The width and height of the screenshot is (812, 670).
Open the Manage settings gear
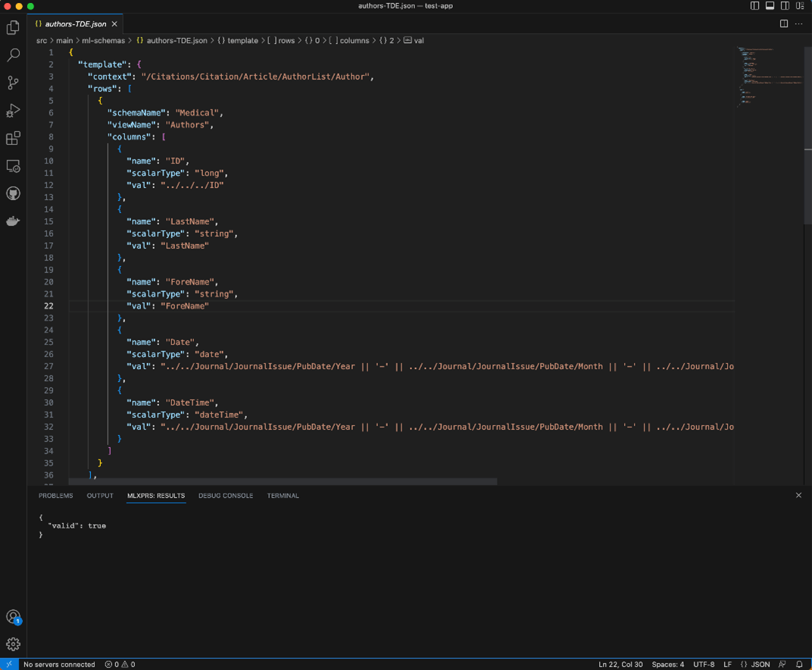click(x=13, y=643)
